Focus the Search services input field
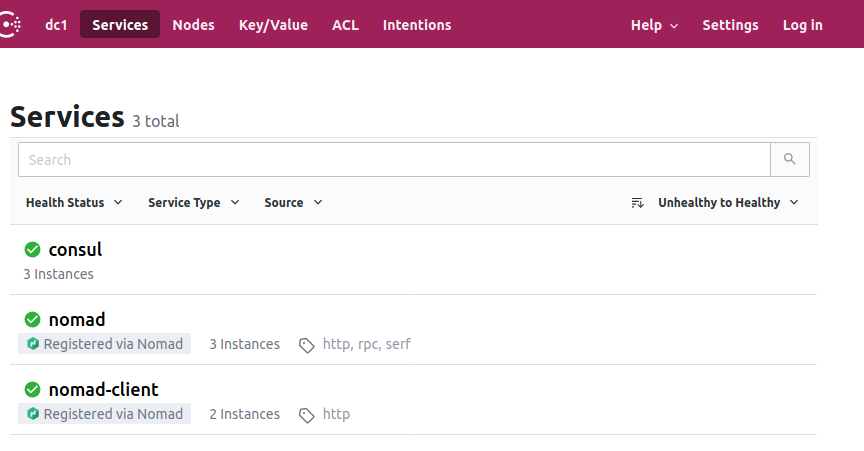This screenshot has height=451, width=864. tap(394, 159)
